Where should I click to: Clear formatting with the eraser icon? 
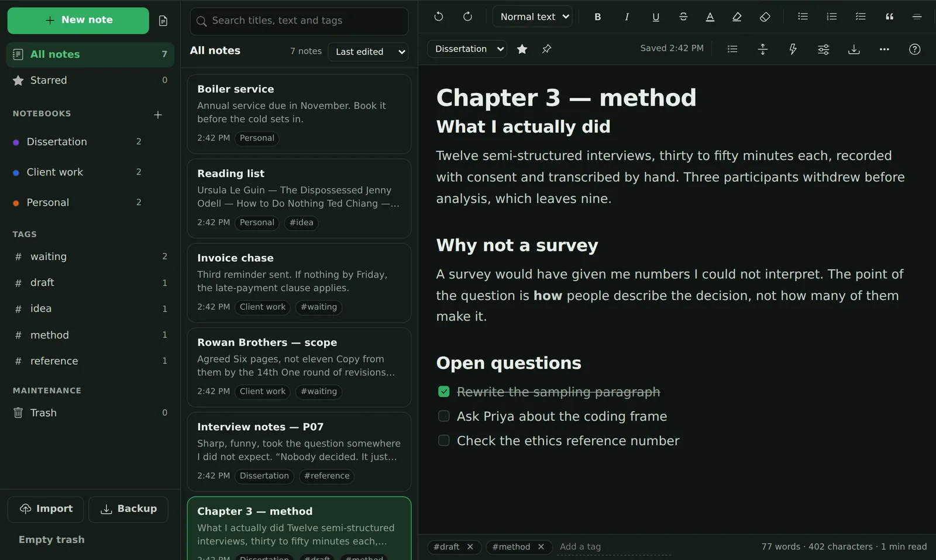coord(765,17)
